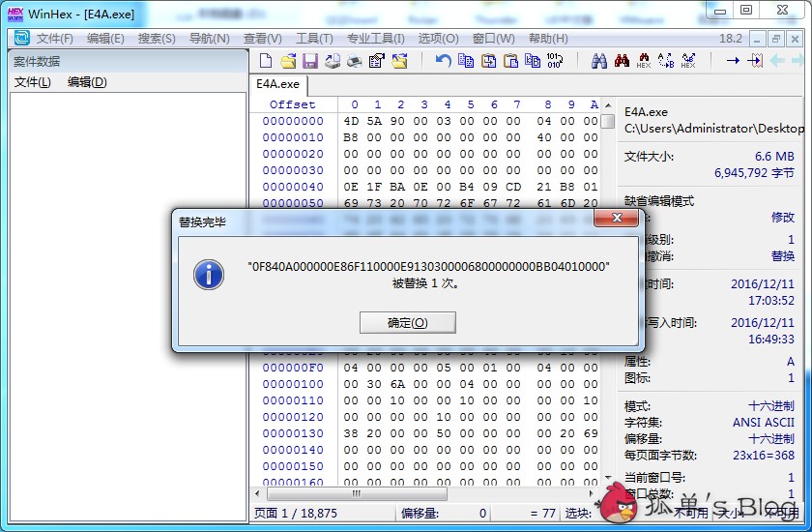Click the Open file folder icon
Image resolution: width=812 pixels, height=532 pixels.
[x=288, y=61]
